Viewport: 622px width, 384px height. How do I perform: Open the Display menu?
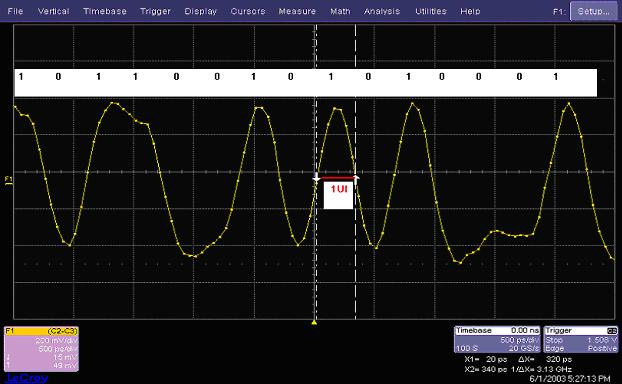click(x=201, y=11)
